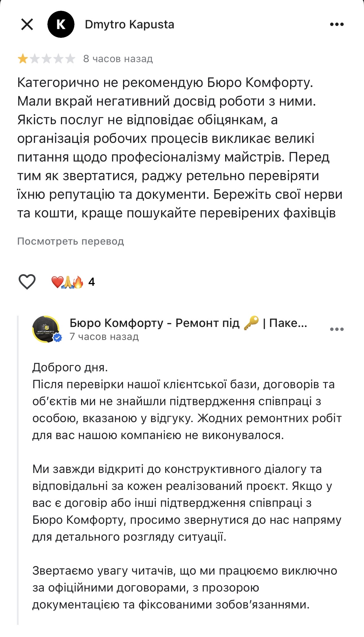Open the Бюро Комфорту business name link
364x637 pixels.
pos(188,323)
